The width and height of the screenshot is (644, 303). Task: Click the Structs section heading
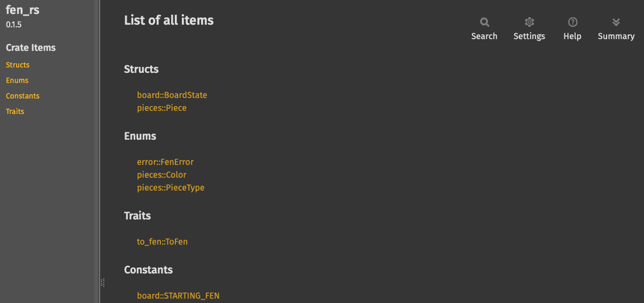click(141, 69)
